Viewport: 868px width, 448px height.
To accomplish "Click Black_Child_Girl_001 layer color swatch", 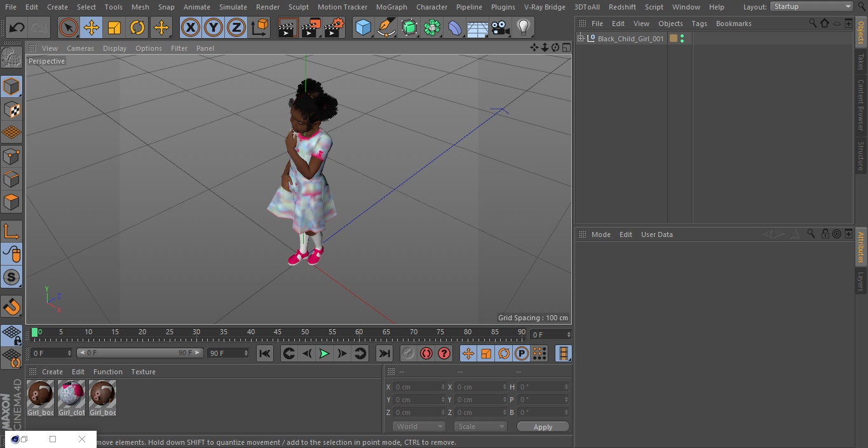I will [x=674, y=39].
